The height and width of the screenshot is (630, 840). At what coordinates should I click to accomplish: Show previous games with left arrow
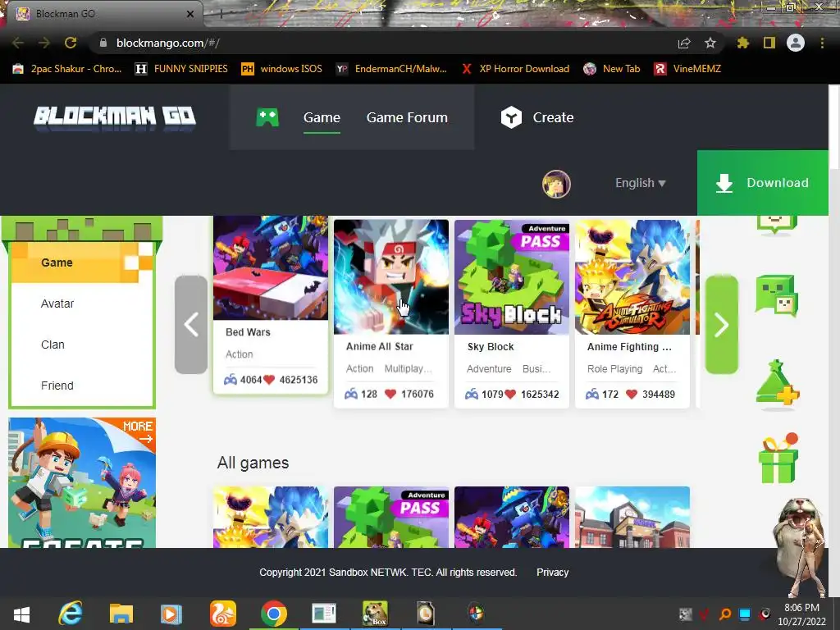point(191,325)
